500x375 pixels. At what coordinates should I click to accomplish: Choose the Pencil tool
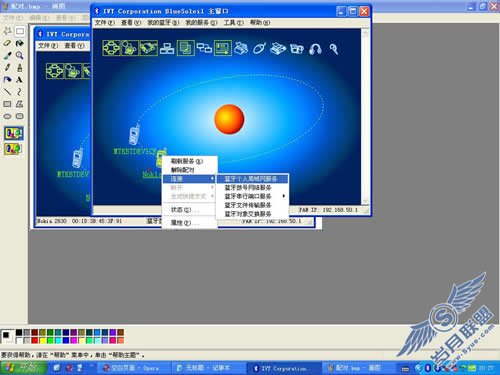tap(7, 67)
